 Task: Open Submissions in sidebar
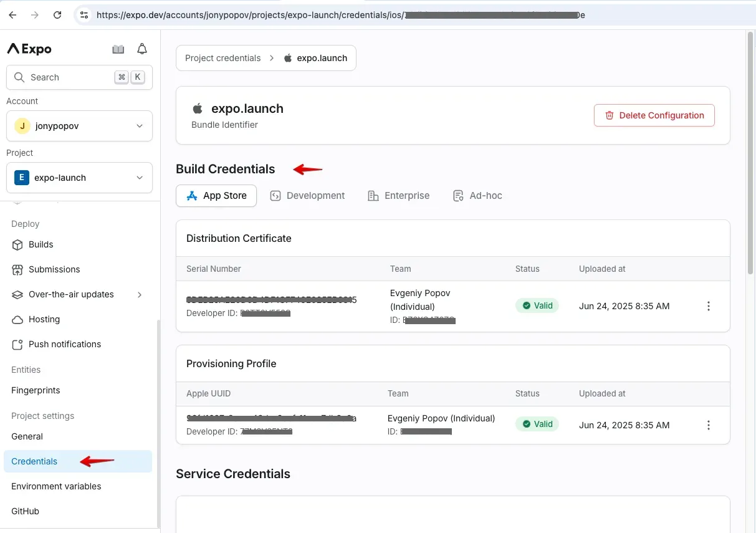78,269
